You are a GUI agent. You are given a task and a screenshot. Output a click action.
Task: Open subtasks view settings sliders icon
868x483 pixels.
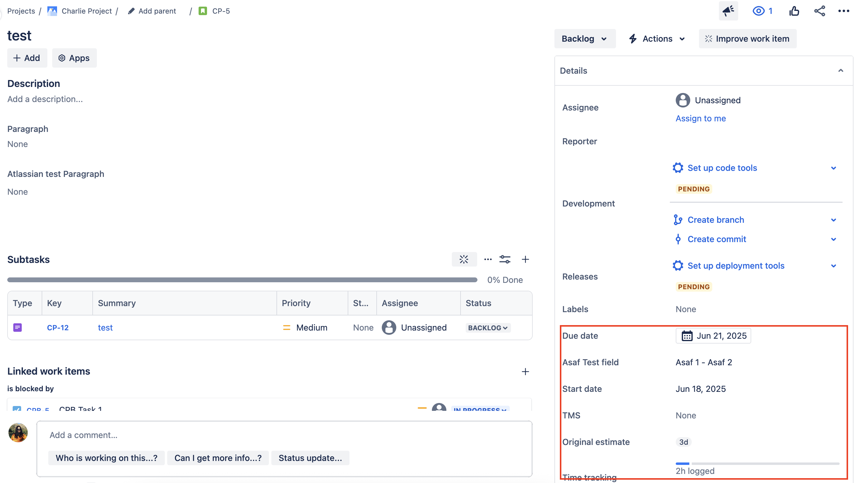coord(505,259)
